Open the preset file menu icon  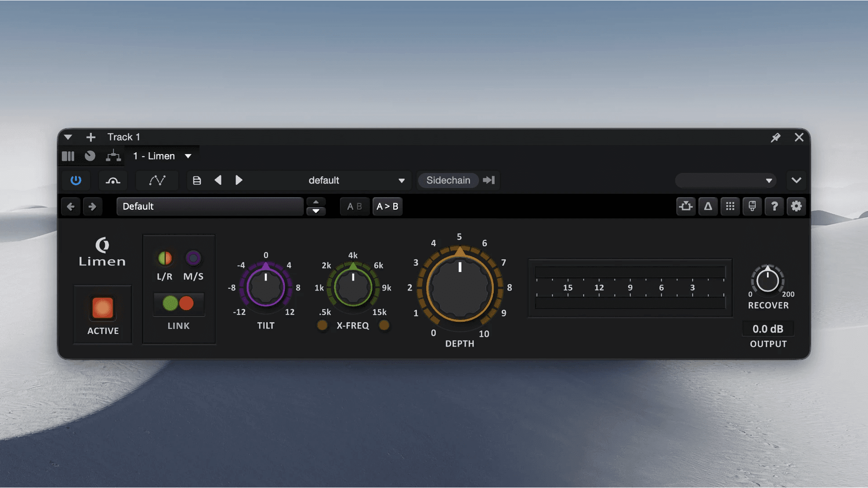(x=197, y=180)
